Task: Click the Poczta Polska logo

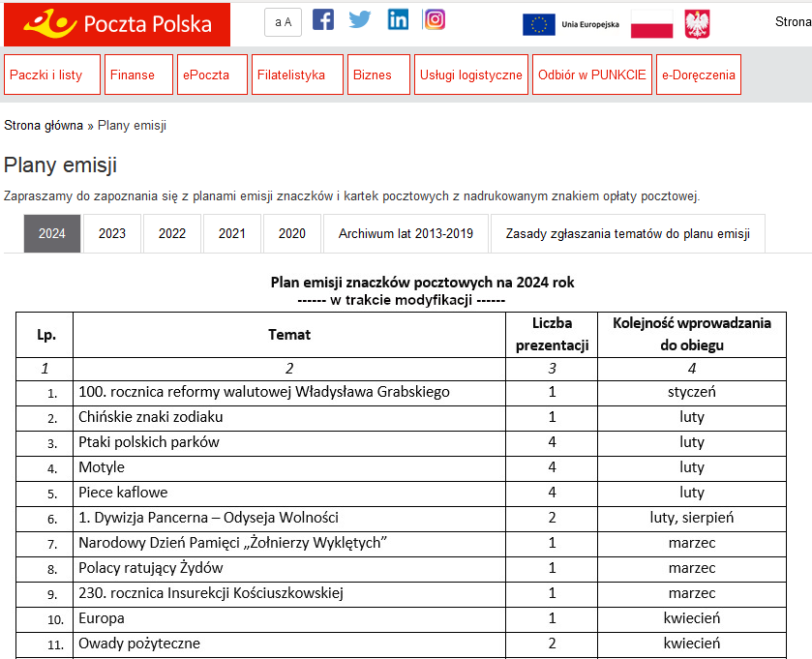Action: click(117, 24)
